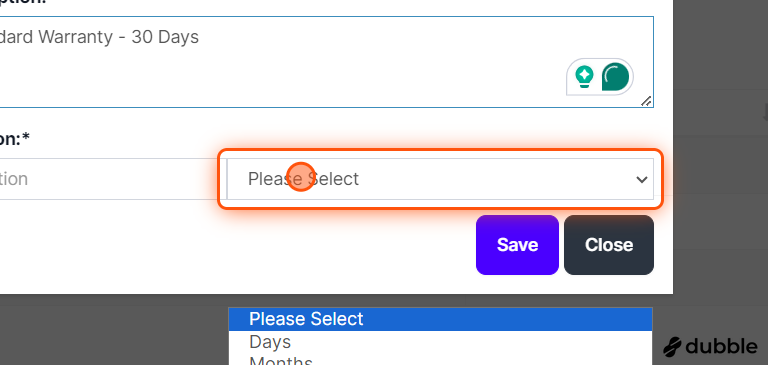Click the textarea resize handle corner
Image resolution: width=768 pixels, height=365 pixels.
[x=647, y=101]
